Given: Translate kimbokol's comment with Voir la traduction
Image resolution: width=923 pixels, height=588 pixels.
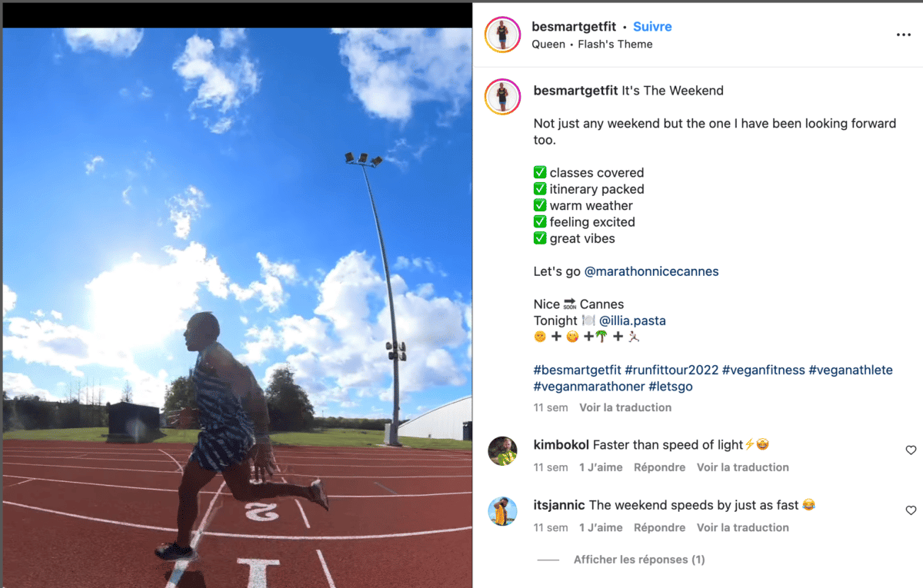Looking at the screenshot, I should coord(743,467).
